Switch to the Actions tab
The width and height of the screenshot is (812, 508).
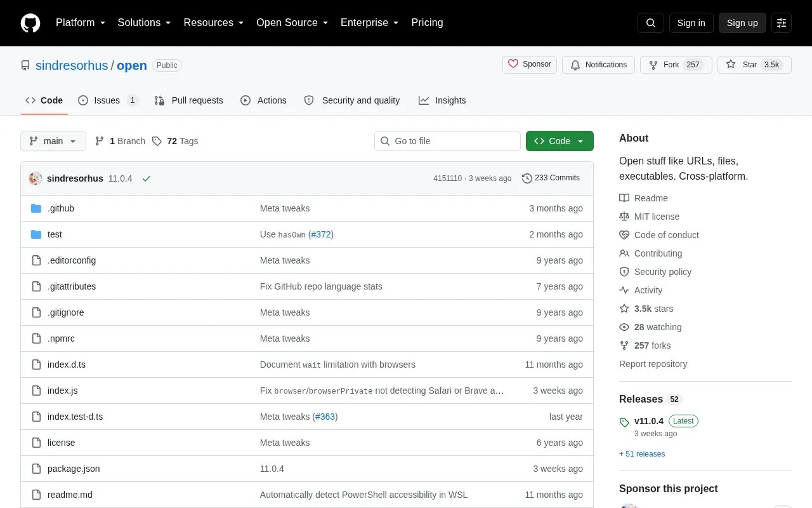[264, 100]
